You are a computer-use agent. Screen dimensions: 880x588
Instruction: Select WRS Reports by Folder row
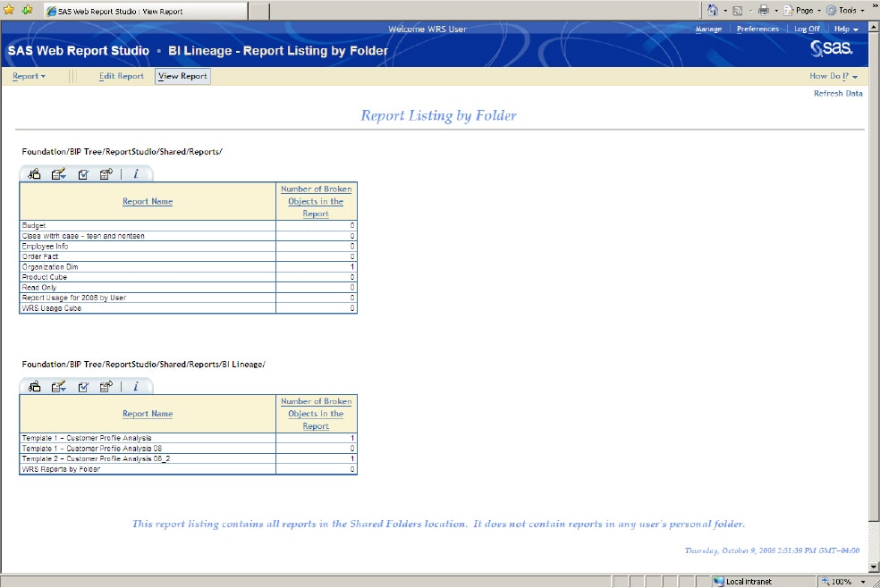[x=188, y=469]
